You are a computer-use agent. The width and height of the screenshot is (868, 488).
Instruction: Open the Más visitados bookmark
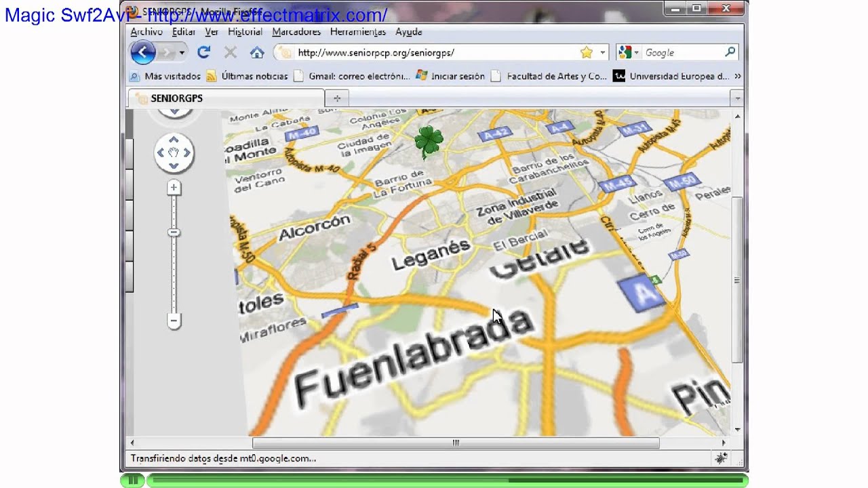click(165, 77)
